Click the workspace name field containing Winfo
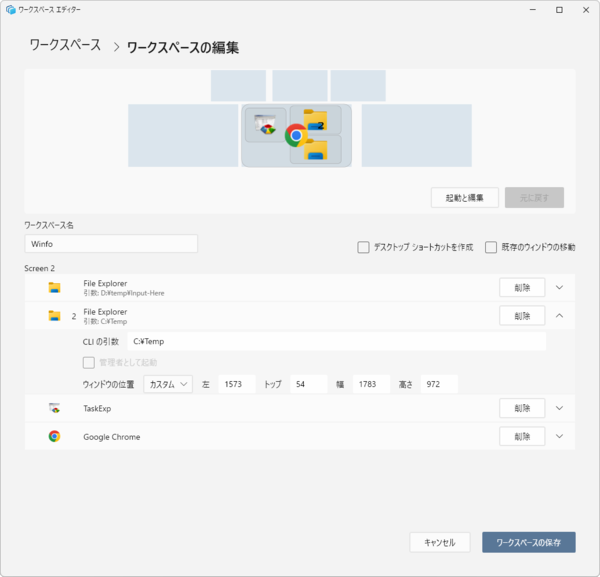The image size is (600, 577). coord(111,244)
